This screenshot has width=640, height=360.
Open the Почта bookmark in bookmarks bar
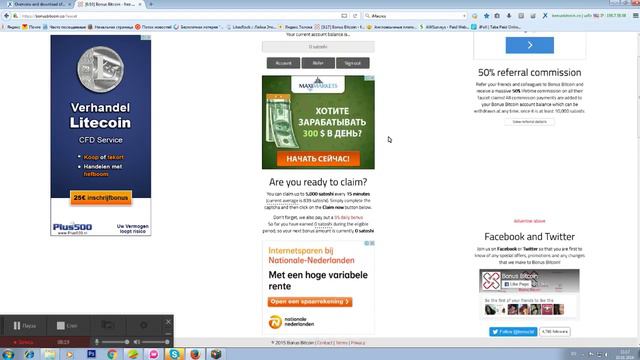32,27
